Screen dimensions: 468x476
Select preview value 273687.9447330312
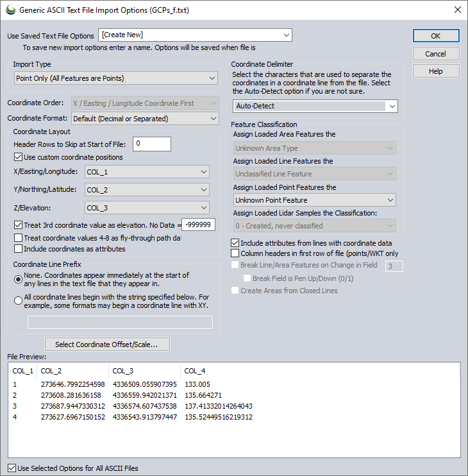click(x=73, y=406)
